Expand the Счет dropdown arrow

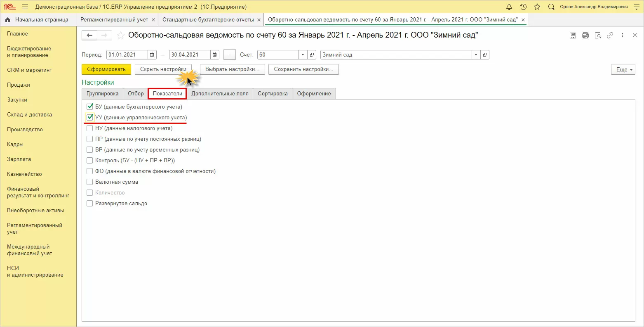[303, 54]
